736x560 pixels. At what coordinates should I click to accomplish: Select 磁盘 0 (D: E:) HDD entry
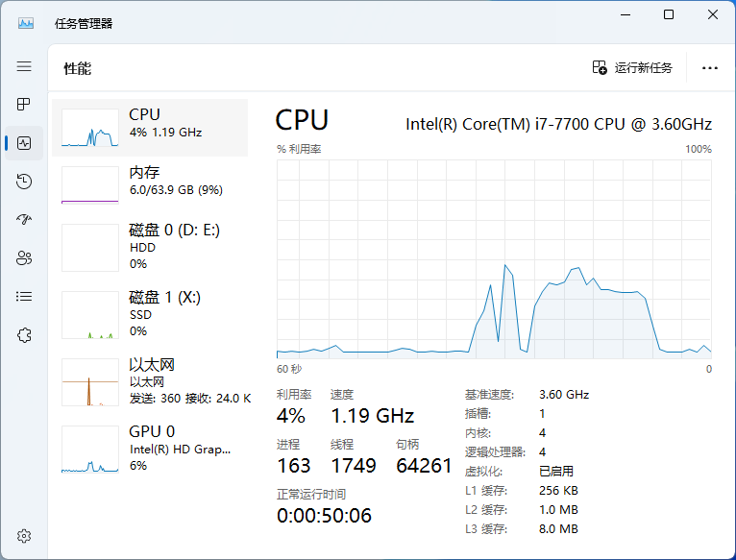(x=149, y=247)
